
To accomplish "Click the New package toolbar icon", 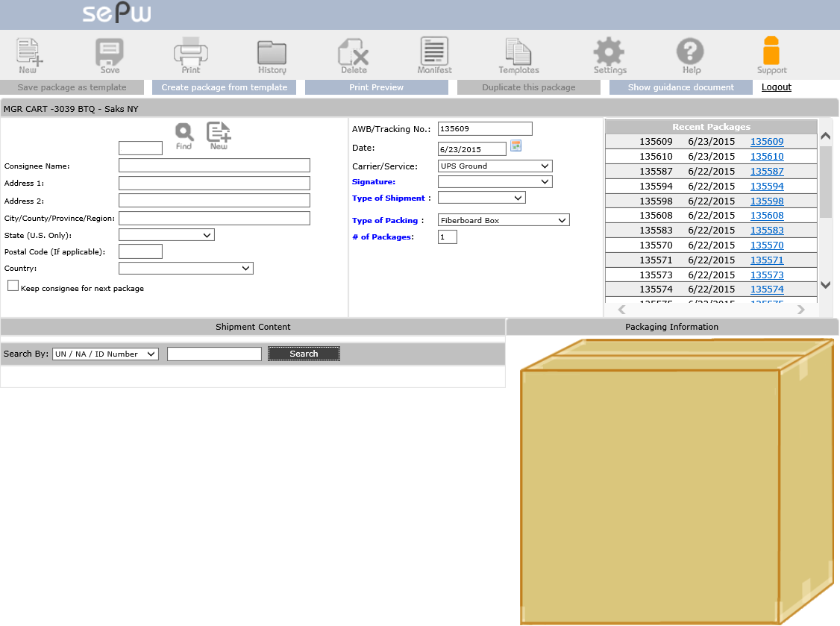I will [x=29, y=55].
